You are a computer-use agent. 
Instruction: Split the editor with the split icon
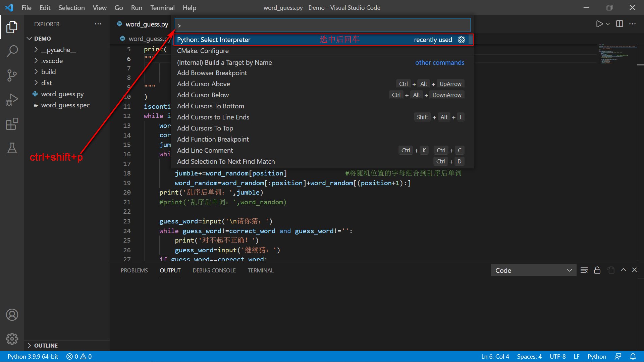[x=619, y=24]
